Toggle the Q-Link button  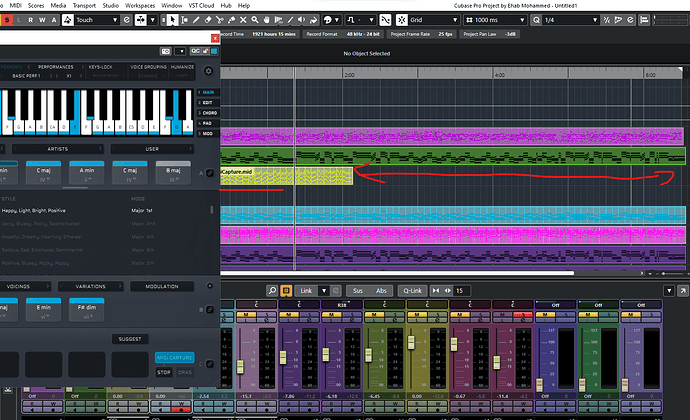[413, 291]
